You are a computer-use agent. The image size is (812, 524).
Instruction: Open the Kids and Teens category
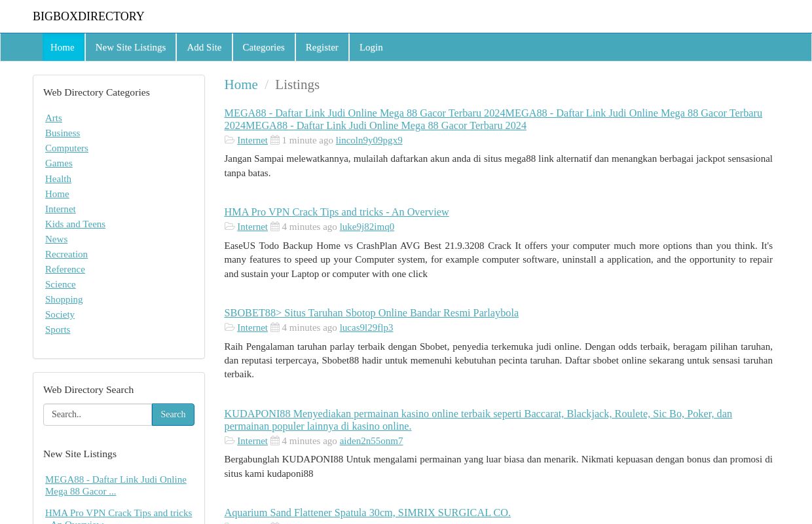click(75, 224)
